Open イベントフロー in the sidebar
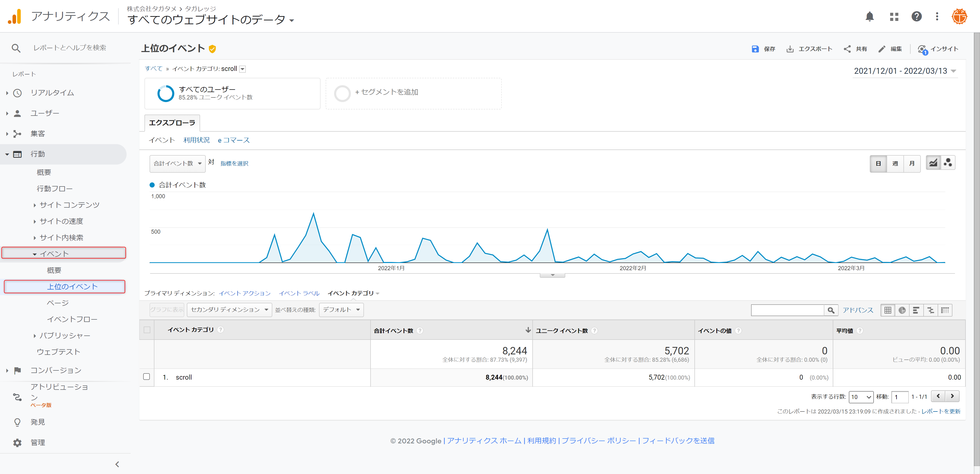The width and height of the screenshot is (980, 474). point(72,319)
